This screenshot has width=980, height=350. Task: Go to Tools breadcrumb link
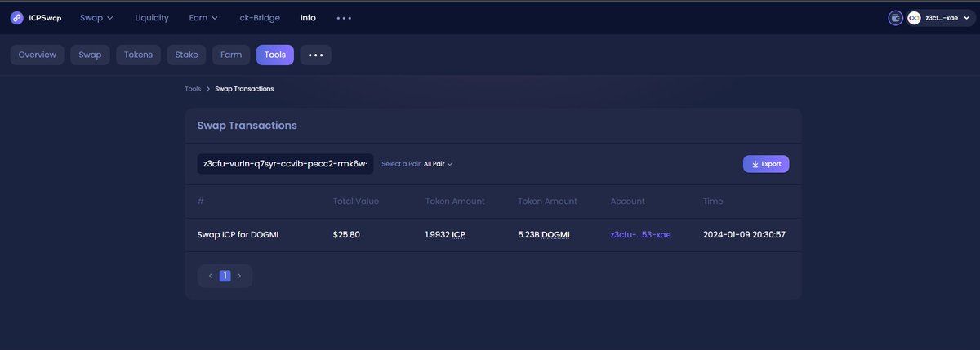point(193,88)
